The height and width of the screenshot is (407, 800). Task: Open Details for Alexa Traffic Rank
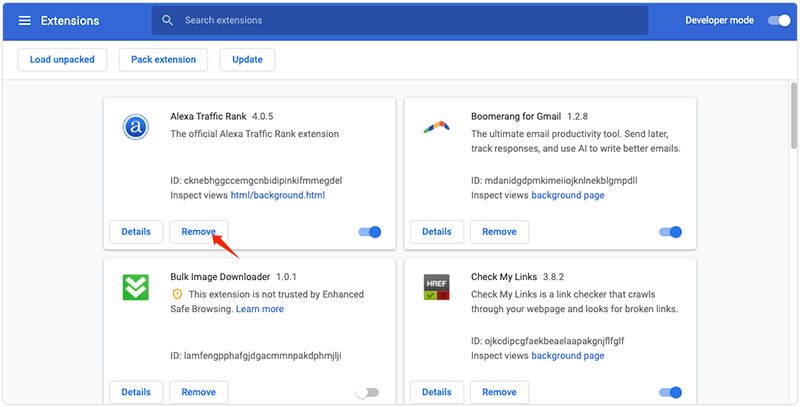[136, 232]
